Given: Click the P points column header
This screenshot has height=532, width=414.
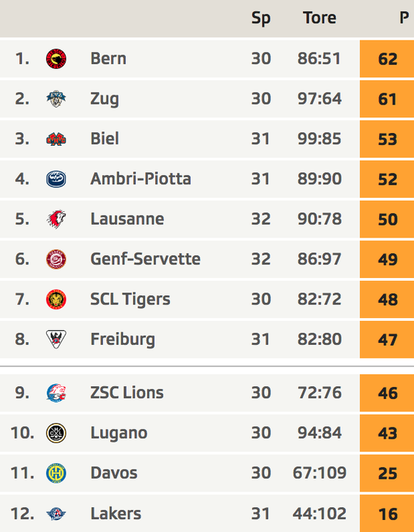Looking at the screenshot, I should click(404, 18).
